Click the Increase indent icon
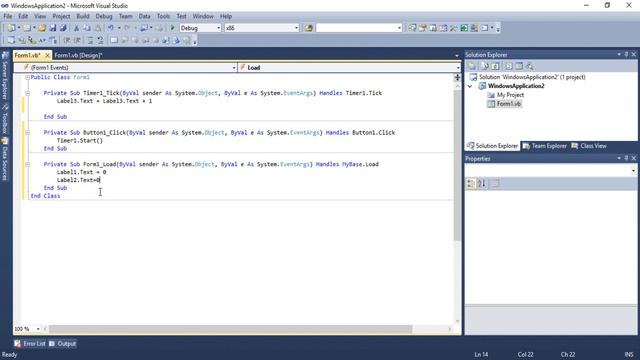Screen dimensions: 640x360 [x=77, y=40]
